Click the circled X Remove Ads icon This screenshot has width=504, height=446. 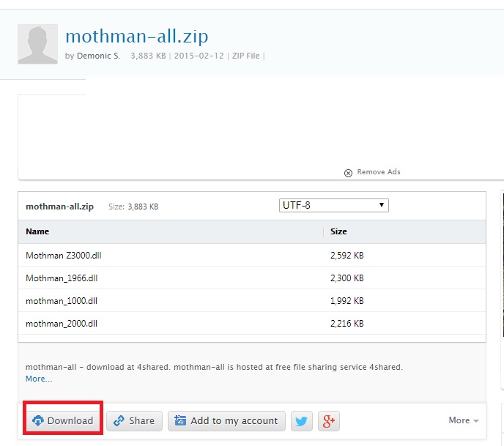pos(348,173)
